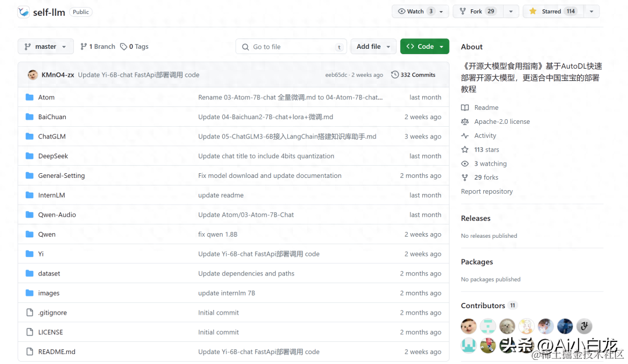
Task: Click the gray Y-letter contributor avatar
Action: pos(584,326)
